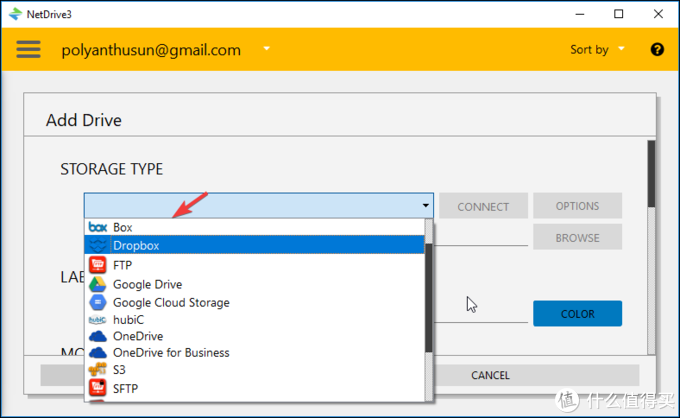
Task: Pick Google Drive from the list
Action: point(254,284)
